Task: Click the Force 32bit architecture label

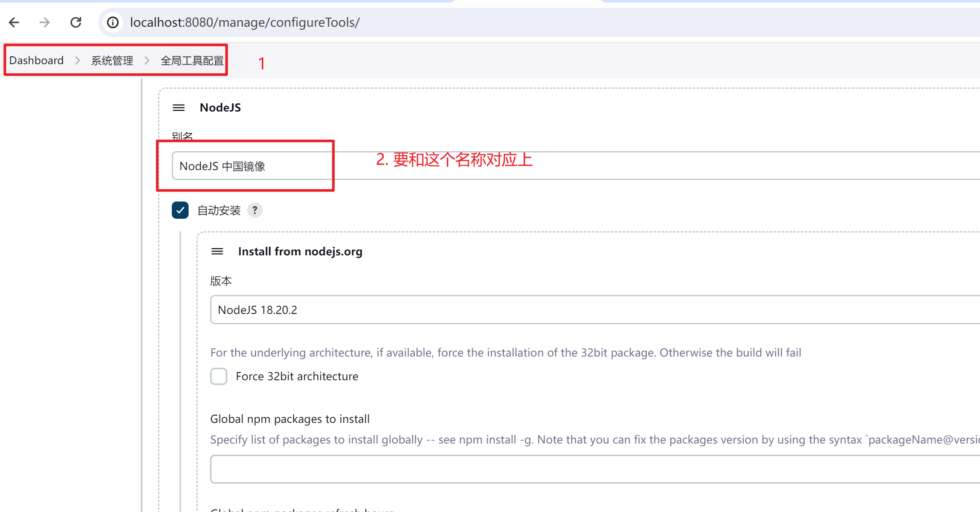Action: tap(297, 376)
